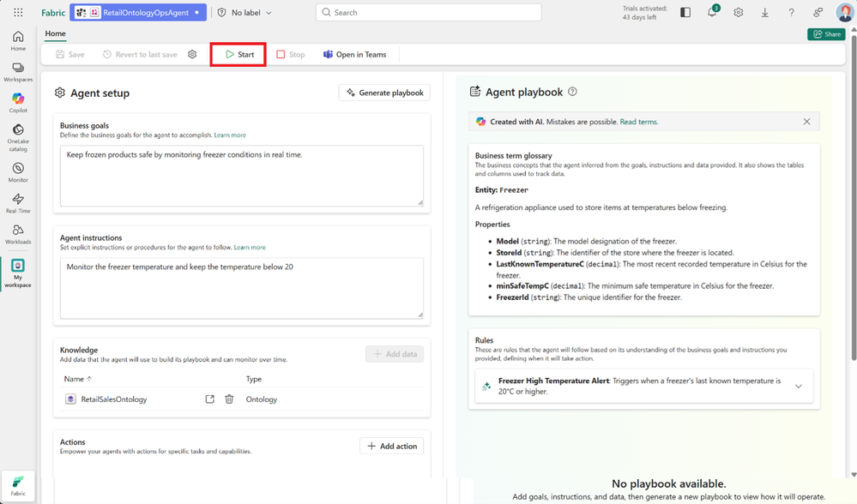Select the RetailSalesOntology row name
The height and width of the screenshot is (504, 857).
click(114, 399)
